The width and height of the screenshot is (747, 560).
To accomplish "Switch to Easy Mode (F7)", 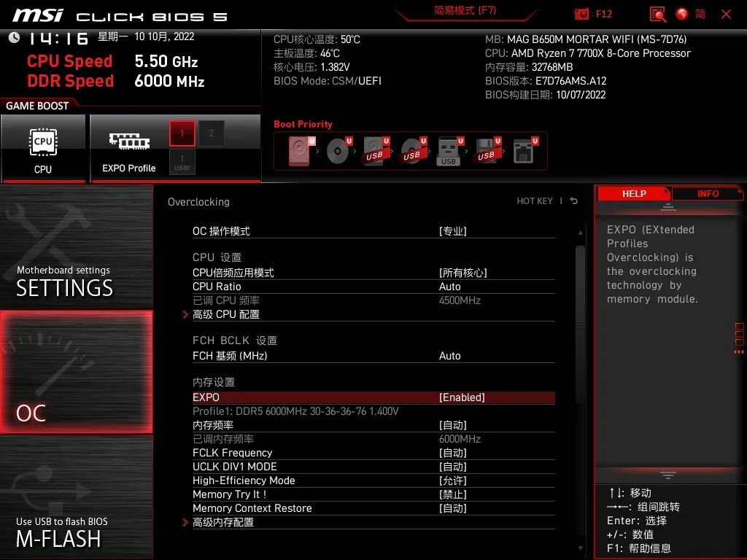I will tap(465, 10).
